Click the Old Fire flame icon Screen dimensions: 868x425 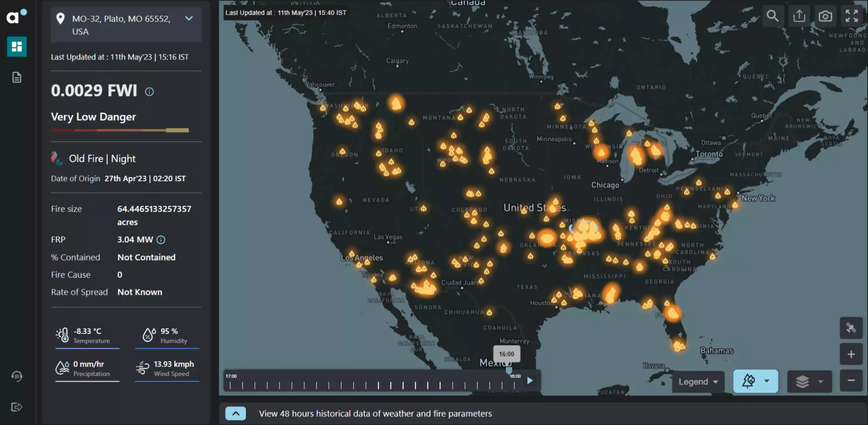click(57, 158)
